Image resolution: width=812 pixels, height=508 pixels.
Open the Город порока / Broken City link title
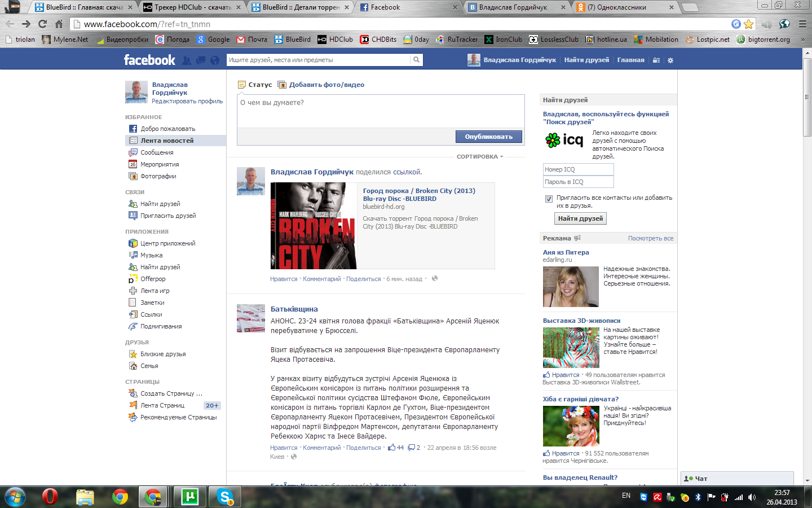pyautogui.click(x=419, y=195)
